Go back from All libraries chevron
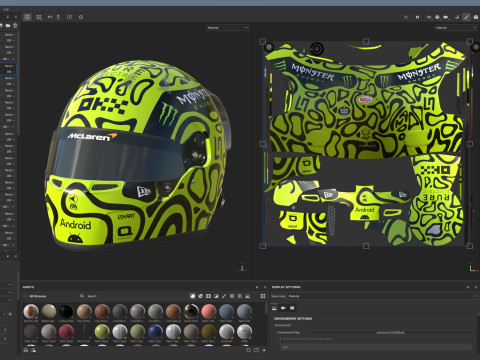This screenshot has width=480, height=360. (x=26, y=296)
